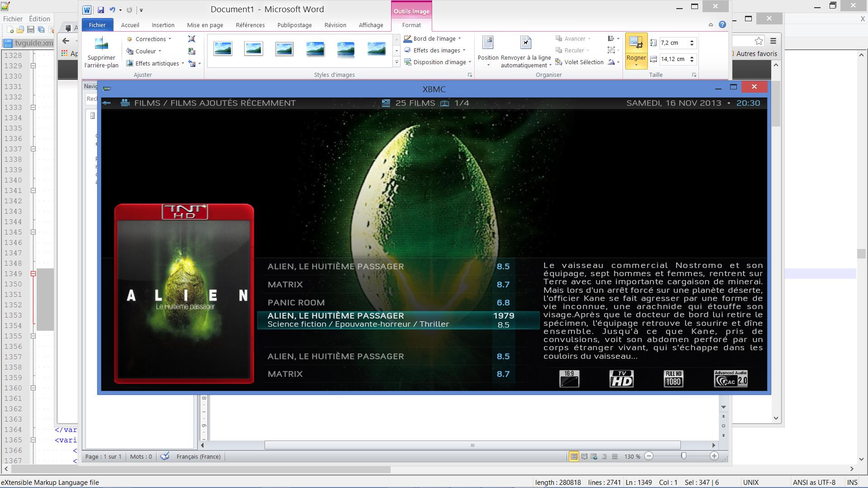Screen dimensions: 868x488
Task: Switch to Draft view in Word status bar
Action: pyautogui.click(x=615, y=456)
